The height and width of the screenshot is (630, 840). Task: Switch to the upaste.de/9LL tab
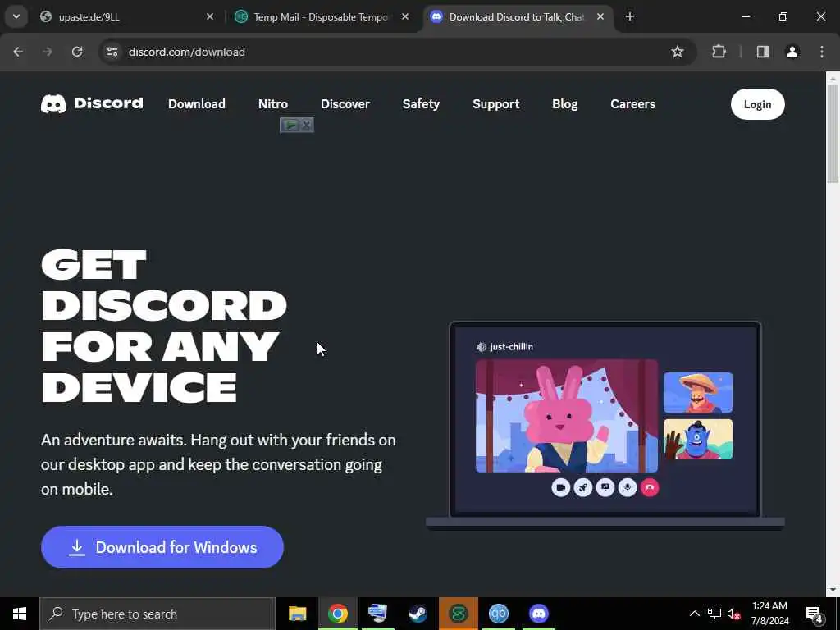[126, 17]
